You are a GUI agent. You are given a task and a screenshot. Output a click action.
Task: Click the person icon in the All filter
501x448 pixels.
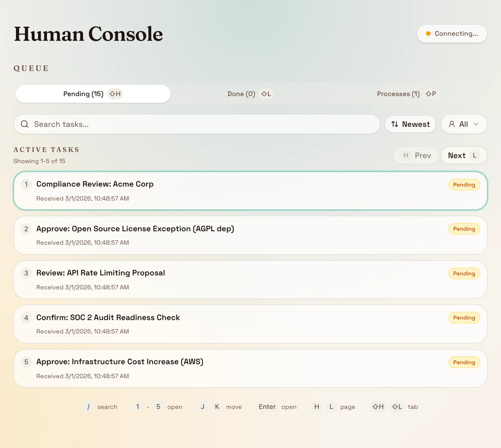click(x=452, y=124)
